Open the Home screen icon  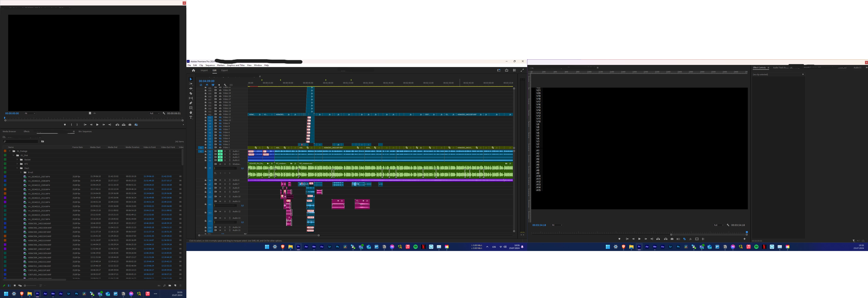(x=193, y=70)
